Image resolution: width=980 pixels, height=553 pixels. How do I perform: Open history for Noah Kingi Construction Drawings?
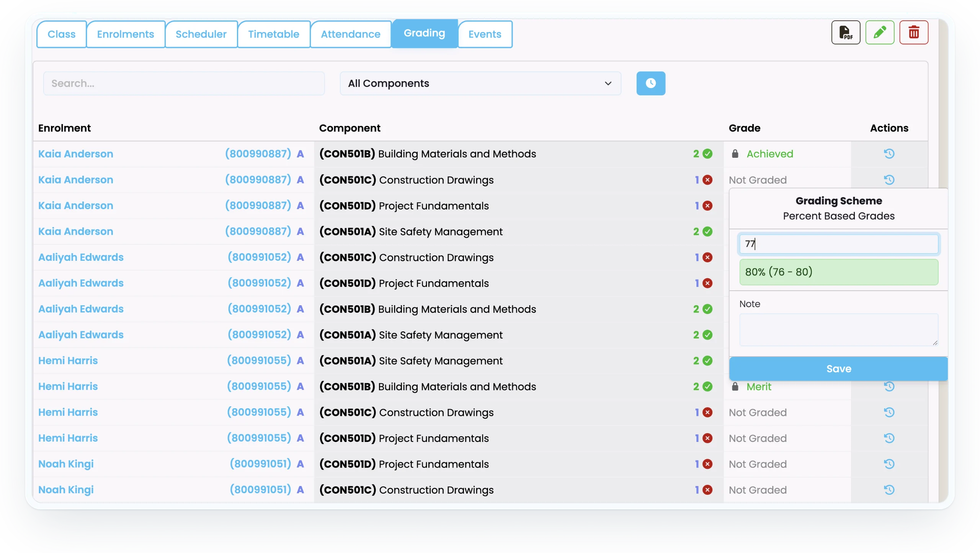click(889, 490)
